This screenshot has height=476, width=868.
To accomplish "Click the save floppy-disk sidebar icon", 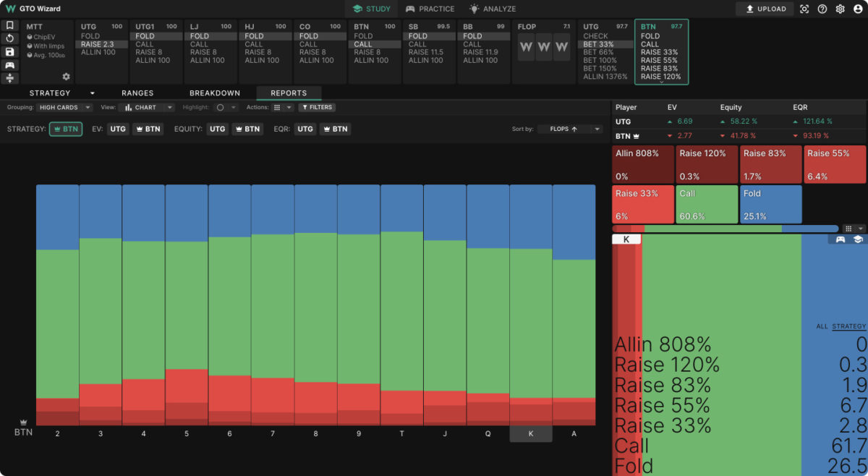I will point(9,52).
